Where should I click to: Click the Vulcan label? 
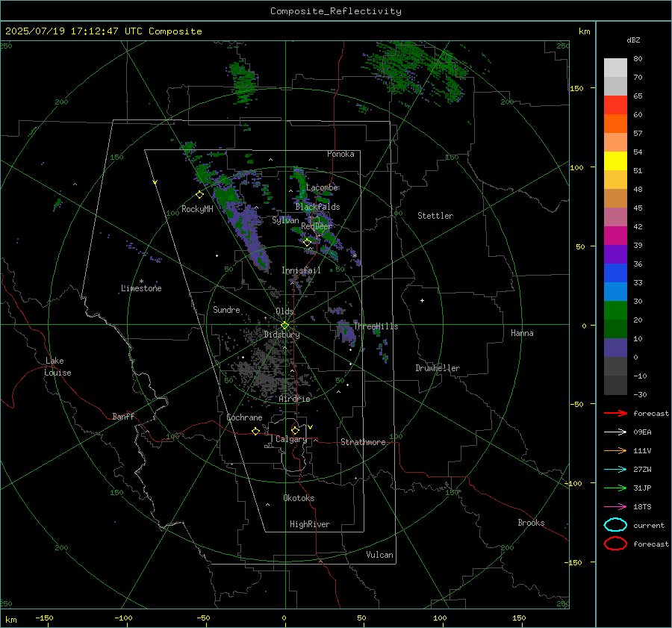coord(379,555)
